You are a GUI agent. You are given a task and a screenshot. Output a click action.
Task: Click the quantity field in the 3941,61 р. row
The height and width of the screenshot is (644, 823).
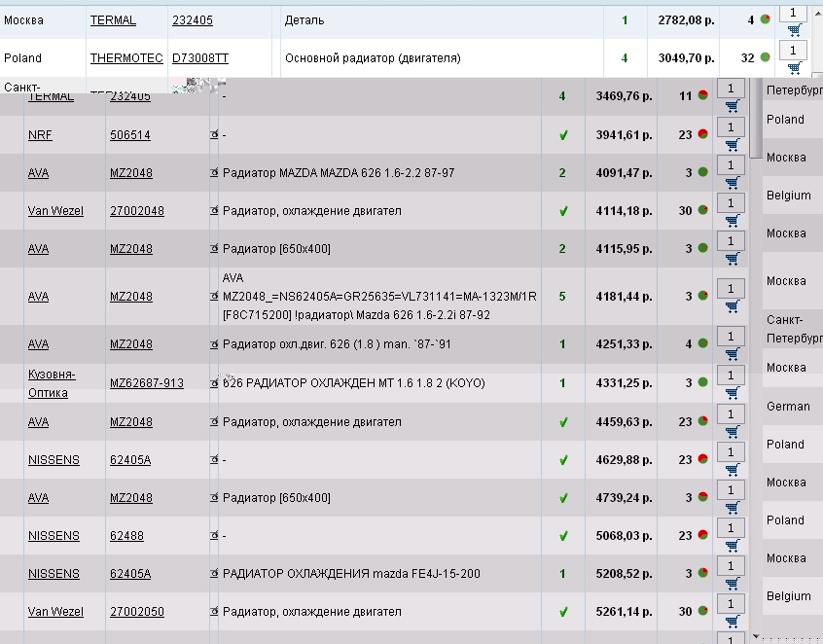click(731, 127)
